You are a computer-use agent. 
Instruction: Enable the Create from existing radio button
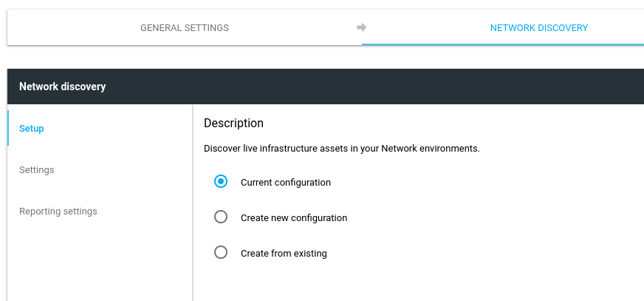[x=220, y=253]
